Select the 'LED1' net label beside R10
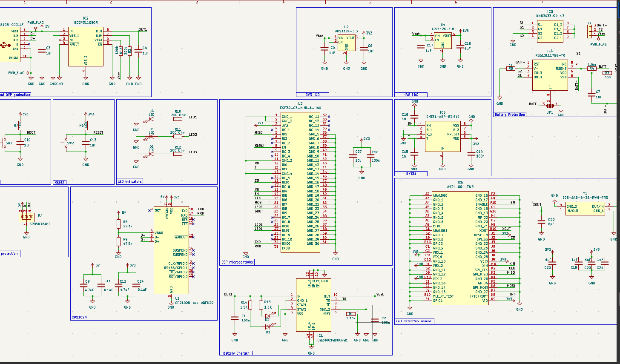This screenshot has height=364, width=620. (x=193, y=117)
